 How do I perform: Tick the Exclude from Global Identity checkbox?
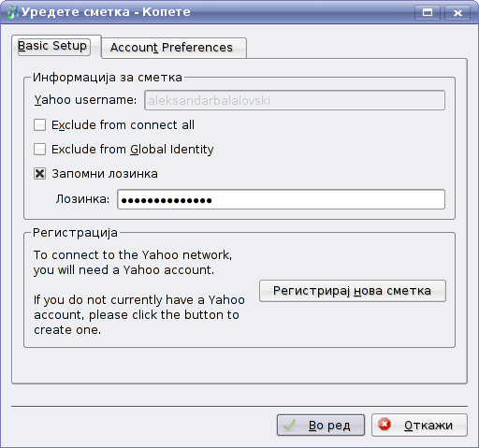[x=39, y=150]
